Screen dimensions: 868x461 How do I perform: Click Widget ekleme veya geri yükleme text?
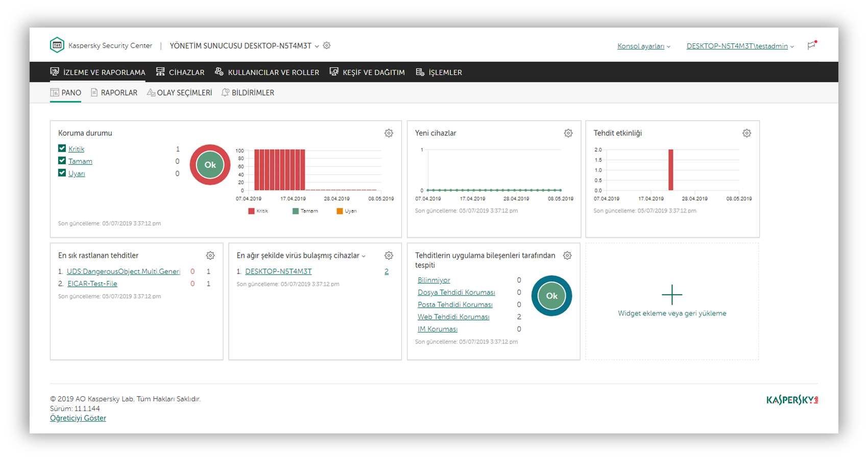tap(672, 313)
